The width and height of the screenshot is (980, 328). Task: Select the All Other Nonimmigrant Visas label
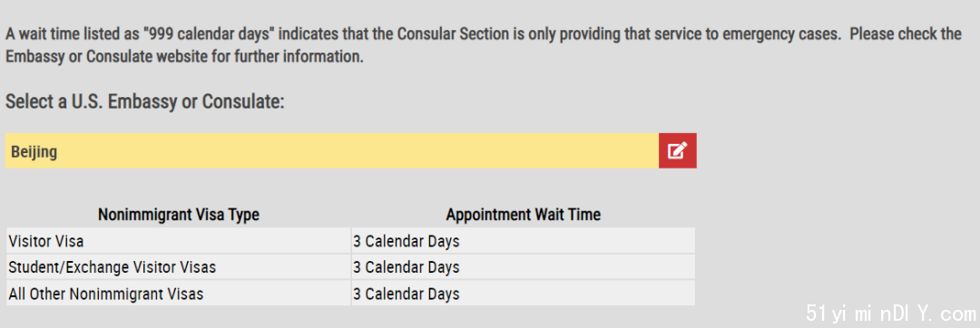coord(105,293)
